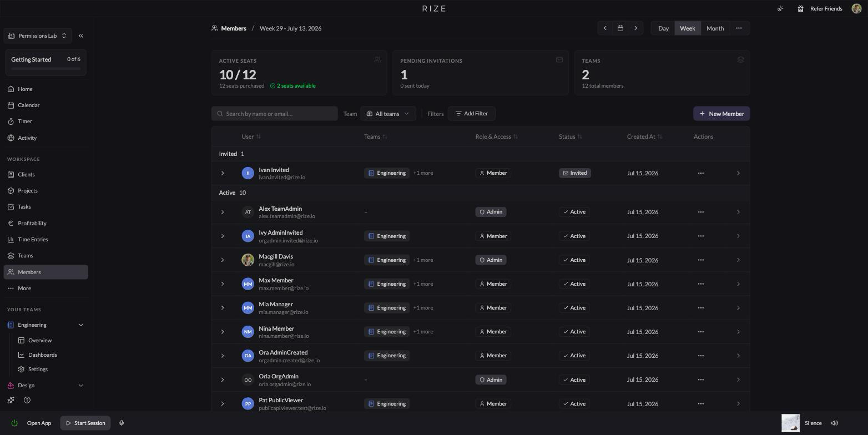Screen dimensions: 868x435
Task: Open the view options ellipsis next to Month
Action: tap(739, 28)
